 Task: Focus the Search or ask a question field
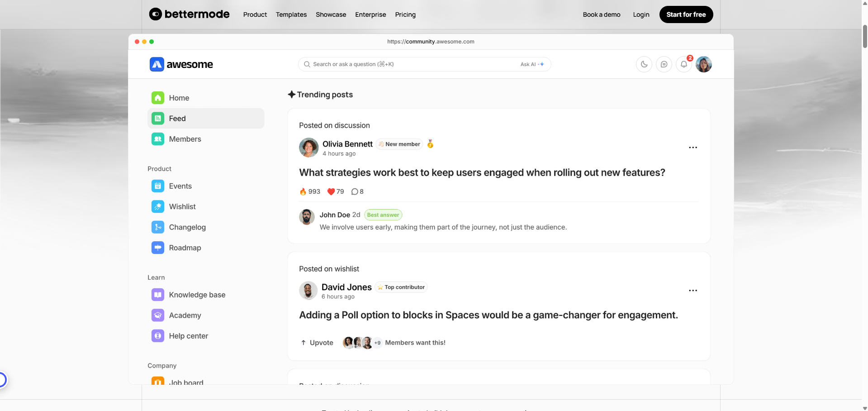424,64
